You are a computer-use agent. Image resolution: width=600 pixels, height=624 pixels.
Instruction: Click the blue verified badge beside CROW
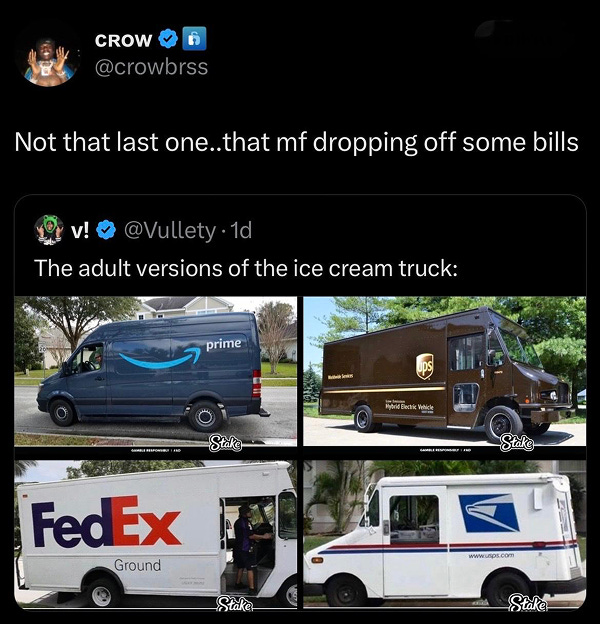[168, 39]
